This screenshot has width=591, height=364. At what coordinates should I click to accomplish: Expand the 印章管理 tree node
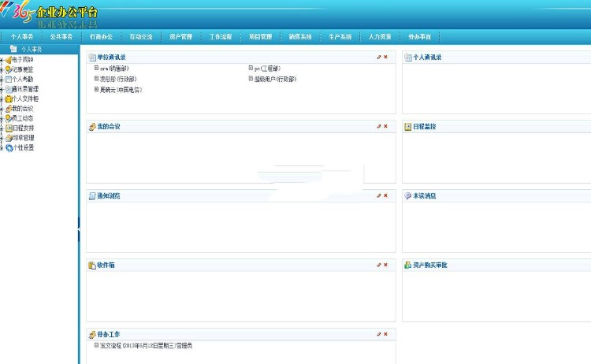[x=2, y=138]
